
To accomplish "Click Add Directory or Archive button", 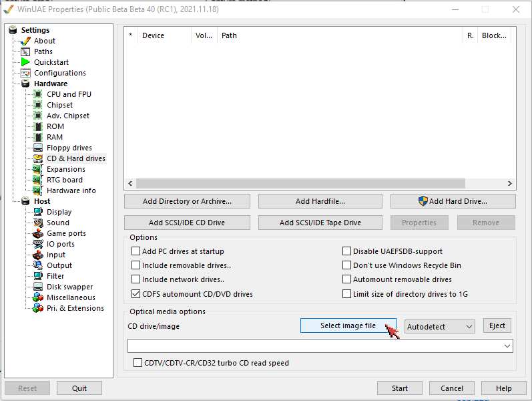I will tap(188, 201).
